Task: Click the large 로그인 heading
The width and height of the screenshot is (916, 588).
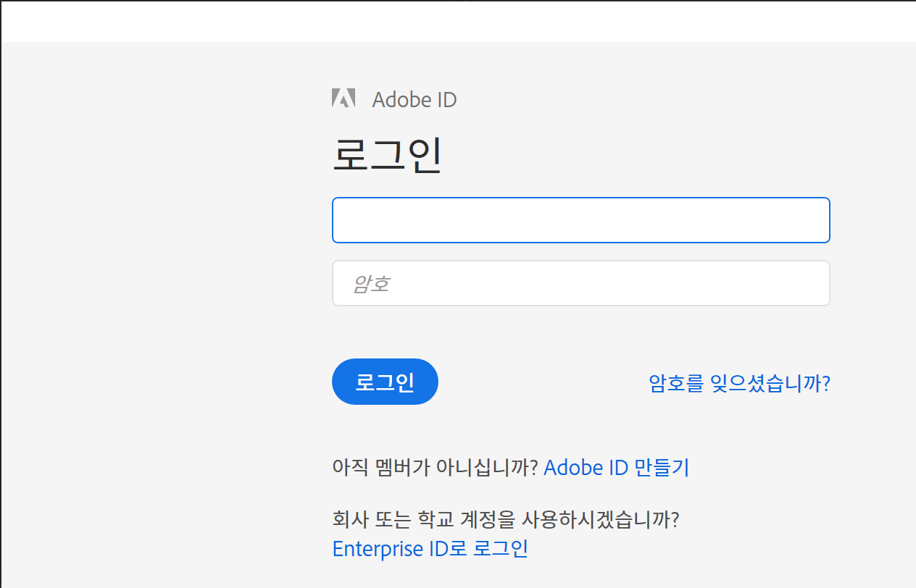Action: tap(387, 155)
